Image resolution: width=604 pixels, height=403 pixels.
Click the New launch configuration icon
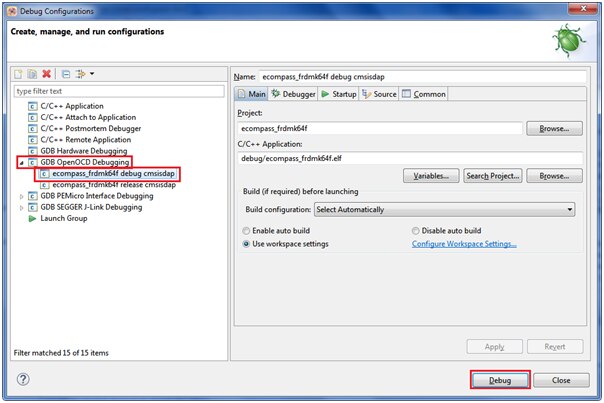click(x=18, y=74)
